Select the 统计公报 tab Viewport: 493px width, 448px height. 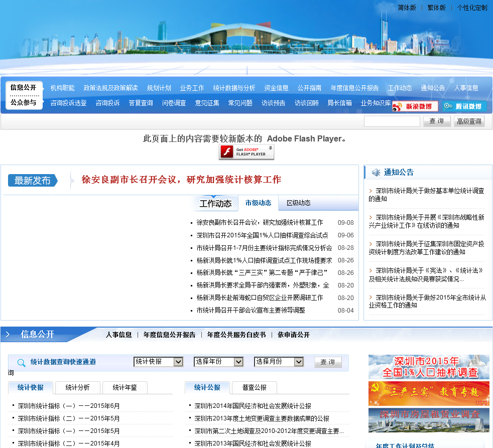point(207,388)
